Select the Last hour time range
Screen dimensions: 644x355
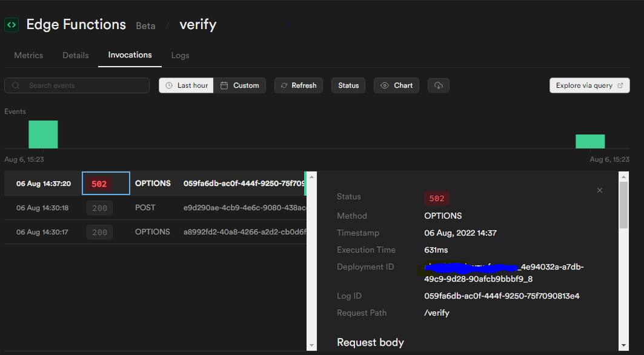tap(187, 85)
